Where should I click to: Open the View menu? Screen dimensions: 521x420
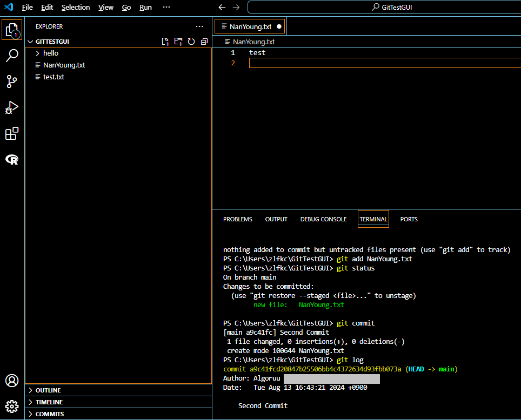[106, 8]
